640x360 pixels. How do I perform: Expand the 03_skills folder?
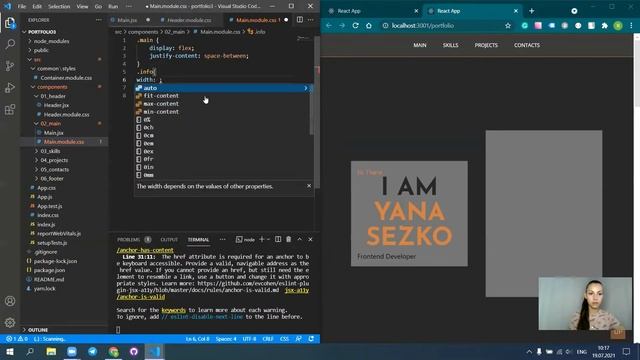tap(50, 151)
